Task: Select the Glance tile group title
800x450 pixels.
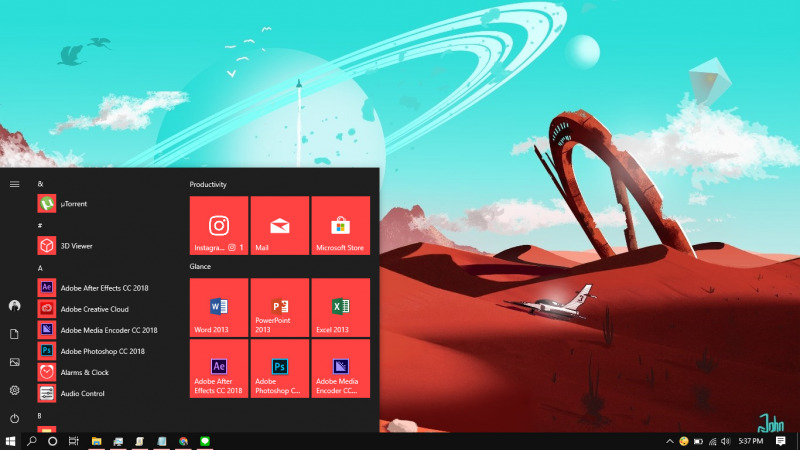Action: click(200, 266)
